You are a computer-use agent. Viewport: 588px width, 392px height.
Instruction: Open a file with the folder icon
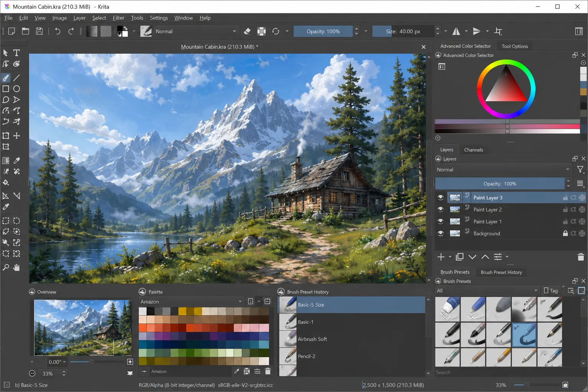[x=25, y=31]
